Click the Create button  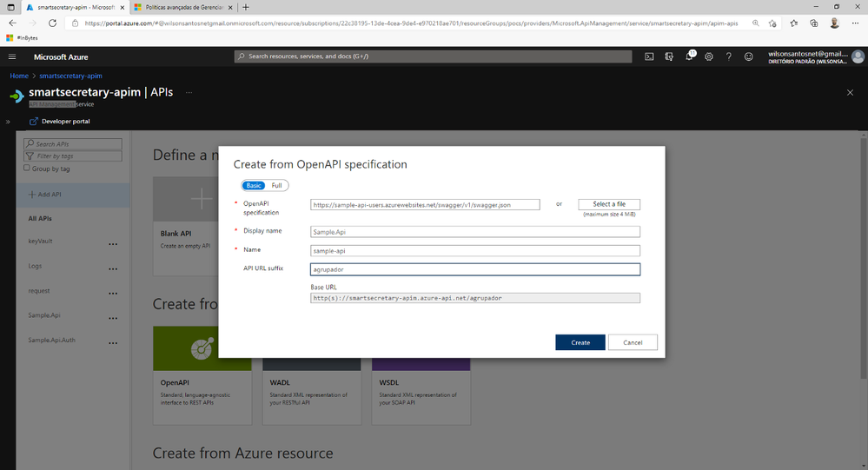click(580, 342)
